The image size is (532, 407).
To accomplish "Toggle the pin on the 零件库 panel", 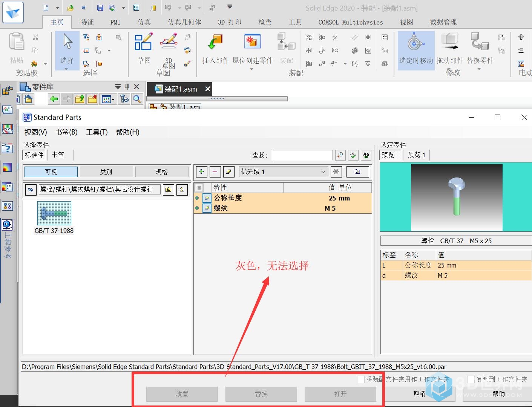I will (x=127, y=87).
